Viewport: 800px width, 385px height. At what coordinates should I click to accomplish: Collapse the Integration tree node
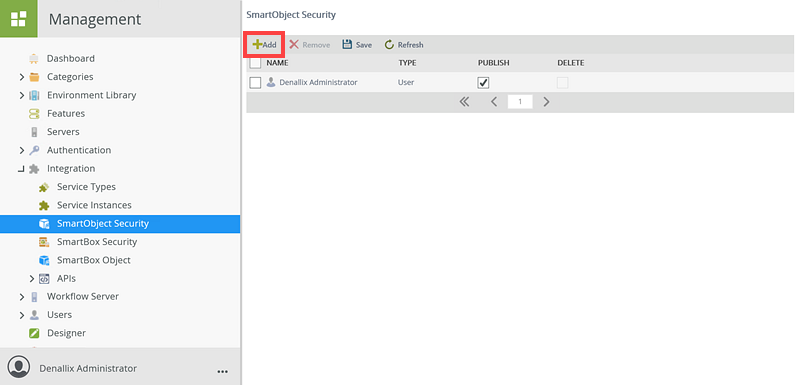[21, 169]
